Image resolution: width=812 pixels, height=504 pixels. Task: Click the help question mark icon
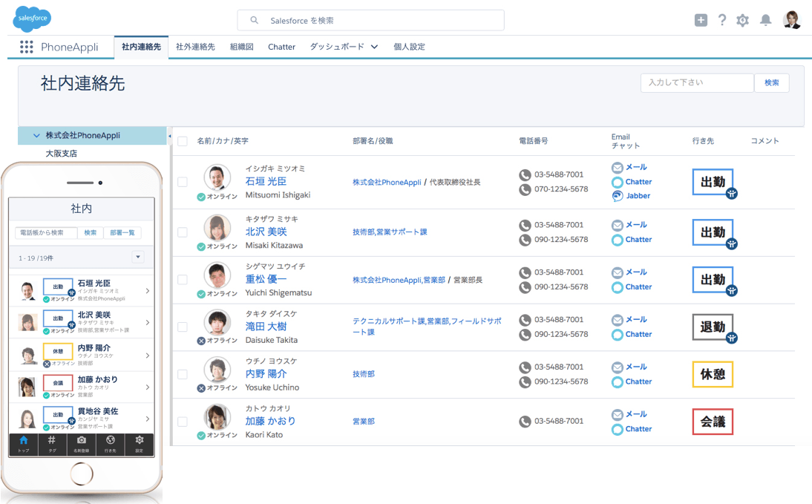pos(721,20)
